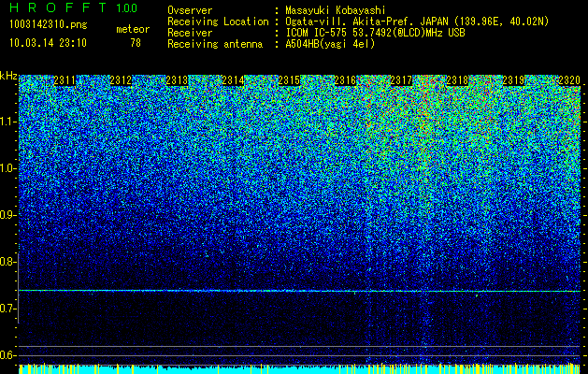This screenshot has width=588, height=374.
Task: Click the 2317 time marker
Action: [401, 80]
